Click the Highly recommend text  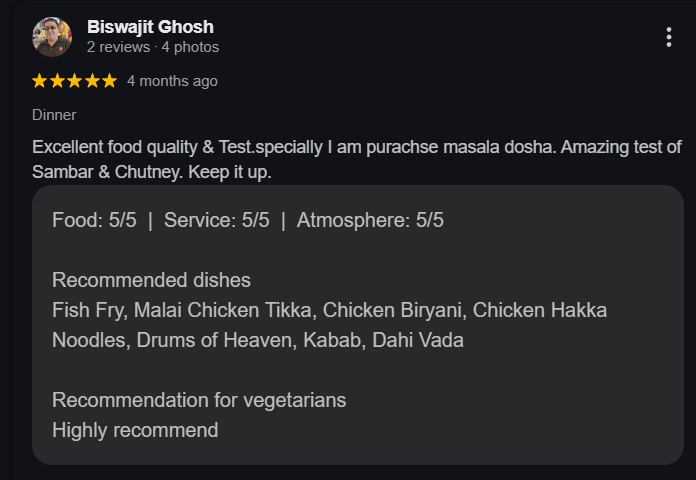pyautogui.click(x=135, y=430)
